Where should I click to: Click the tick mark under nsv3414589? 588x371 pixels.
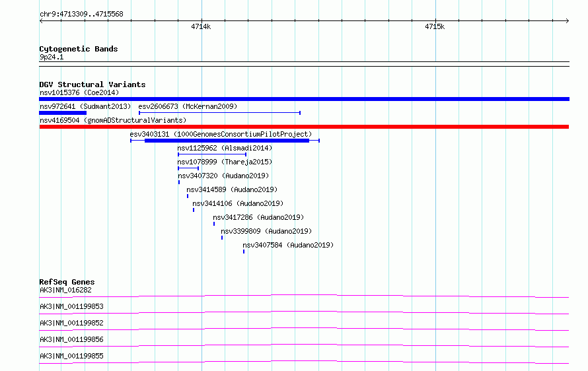point(188,196)
